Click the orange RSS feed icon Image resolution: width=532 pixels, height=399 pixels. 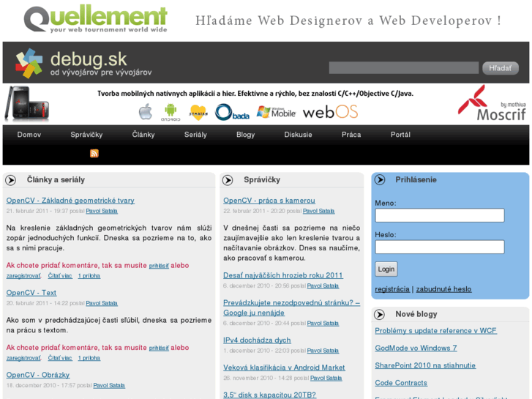(94, 154)
